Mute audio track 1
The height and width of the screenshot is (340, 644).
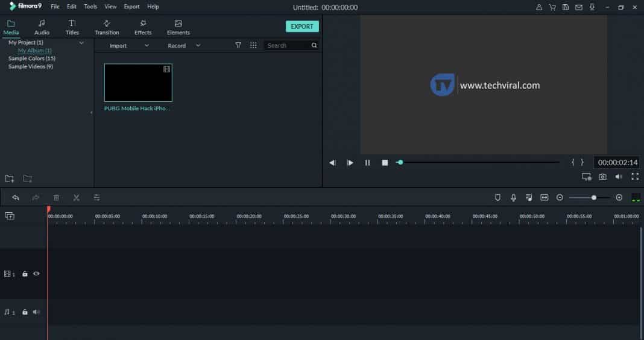pyautogui.click(x=36, y=312)
